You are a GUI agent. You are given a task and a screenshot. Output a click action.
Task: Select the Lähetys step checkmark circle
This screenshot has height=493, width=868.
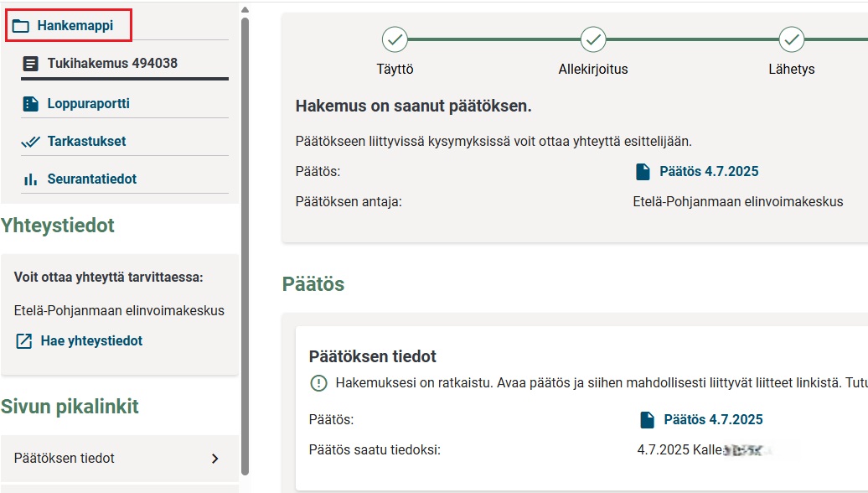[x=791, y=39]
